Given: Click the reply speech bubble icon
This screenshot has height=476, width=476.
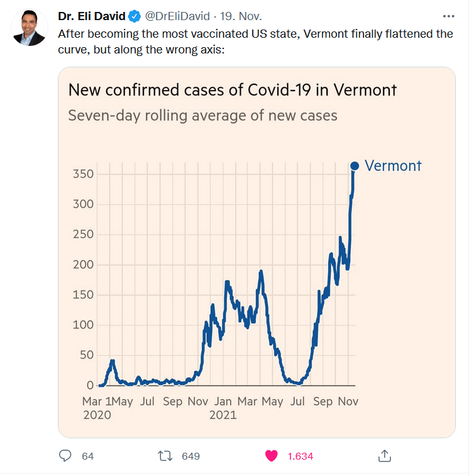Looking at the screenshot, I should (65, 456).
